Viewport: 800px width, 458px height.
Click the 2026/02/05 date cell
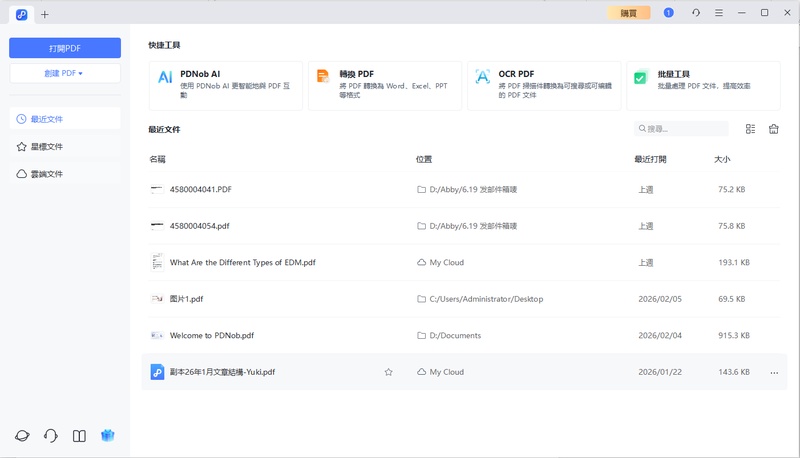coord(660,299)
